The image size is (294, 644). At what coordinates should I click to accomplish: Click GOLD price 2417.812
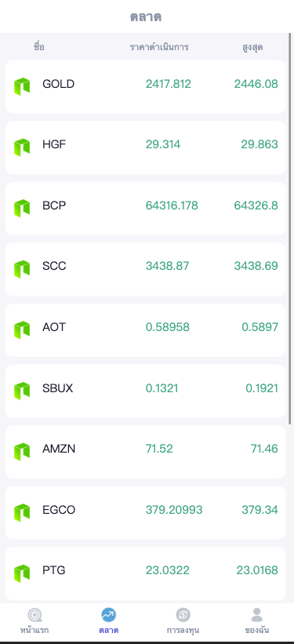[169, 84]
